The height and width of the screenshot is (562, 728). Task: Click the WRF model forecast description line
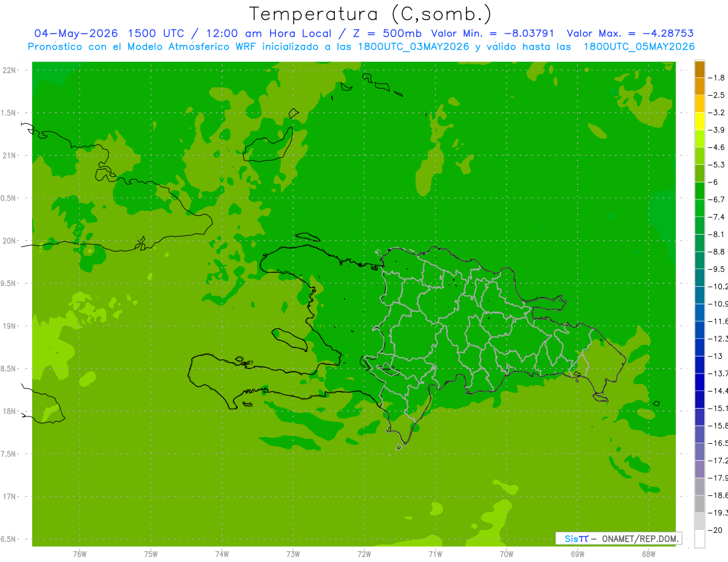click(x=361, y=47)
